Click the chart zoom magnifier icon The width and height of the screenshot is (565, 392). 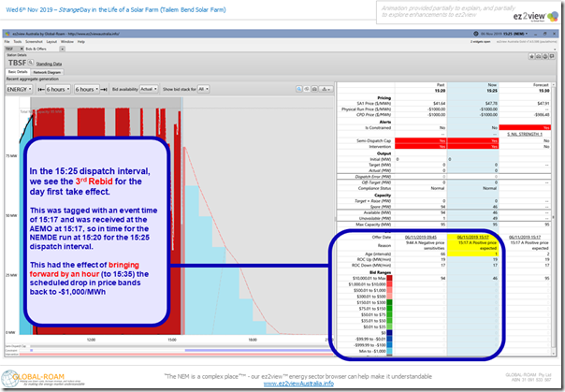299,89
